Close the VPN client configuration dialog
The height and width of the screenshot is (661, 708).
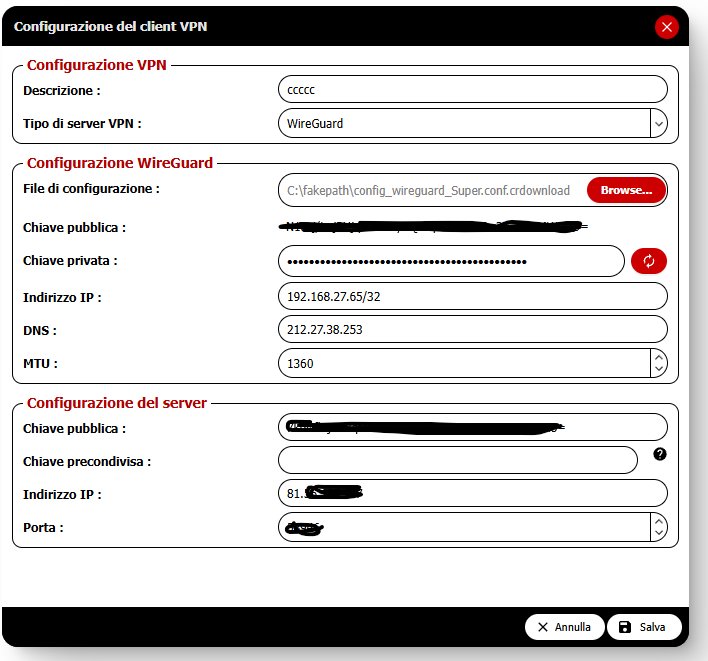tap(666, 27)
